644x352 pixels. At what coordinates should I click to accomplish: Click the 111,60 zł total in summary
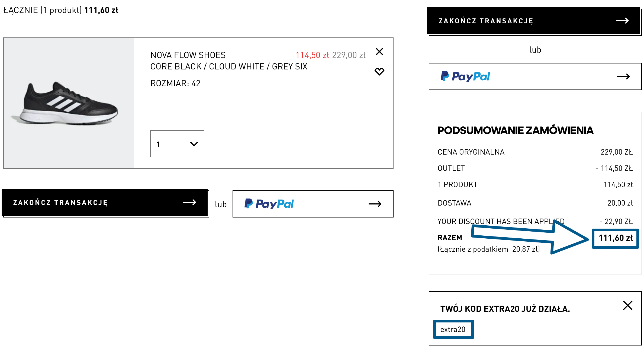point(615,238)
